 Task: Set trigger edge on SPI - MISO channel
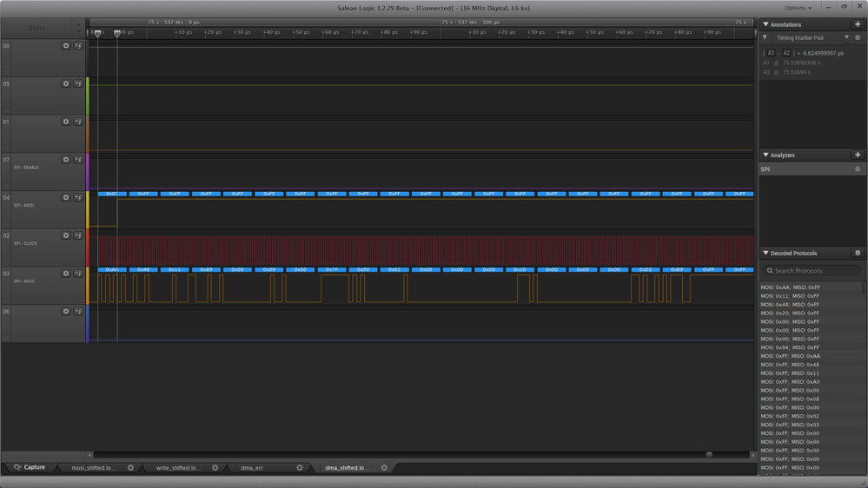[x=78, y=274]
